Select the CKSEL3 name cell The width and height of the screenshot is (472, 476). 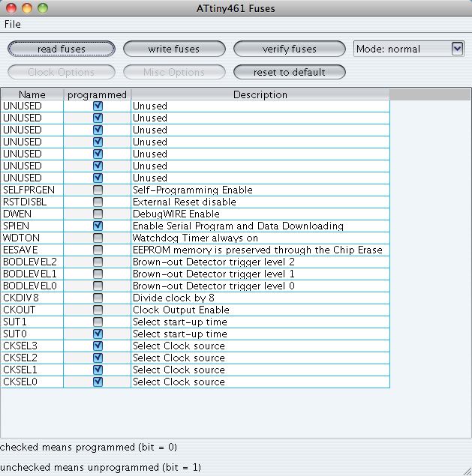click(32, 346)
